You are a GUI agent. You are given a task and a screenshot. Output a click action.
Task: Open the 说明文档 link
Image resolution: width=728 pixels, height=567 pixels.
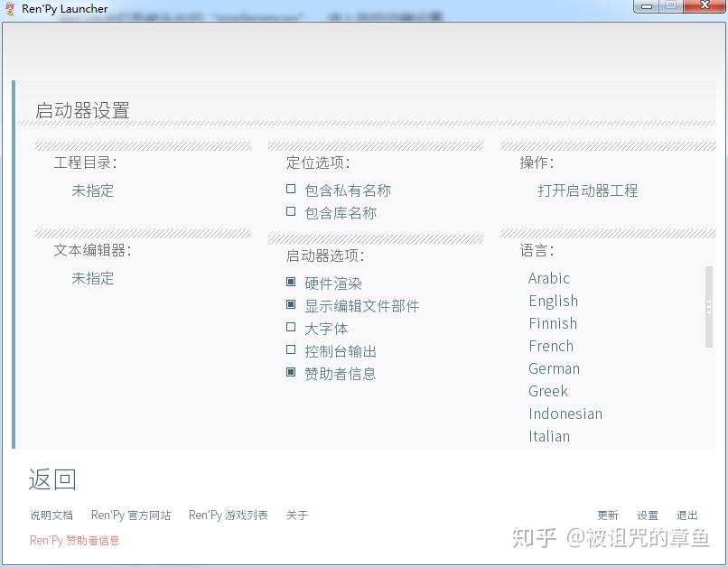click(x=51, y=515)
